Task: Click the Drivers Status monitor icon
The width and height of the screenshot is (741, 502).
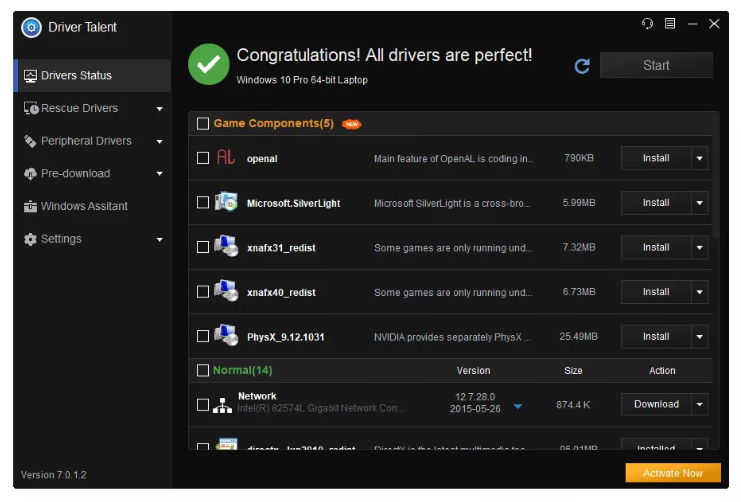Action: point(30,76)
